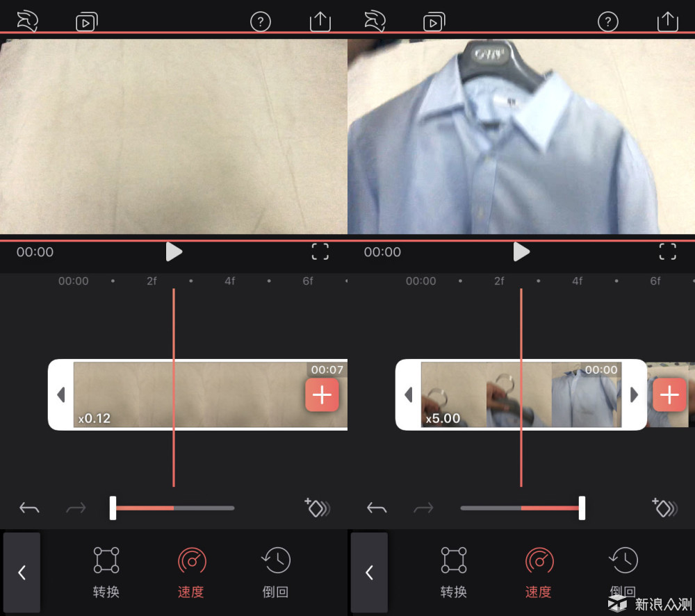Play the blue shirt video preview

pos(521,251)
